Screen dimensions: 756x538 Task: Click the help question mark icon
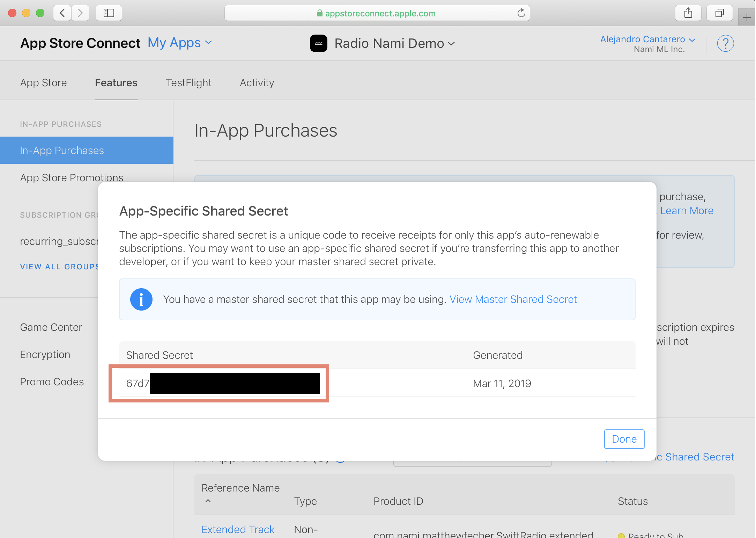(x=725, y=44)
